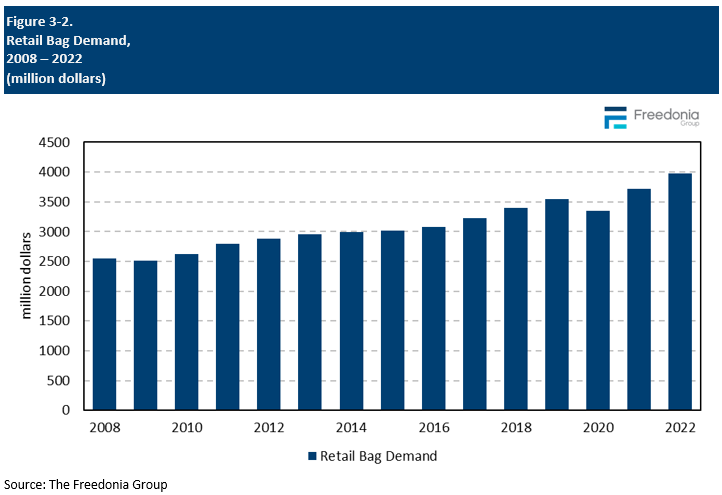Click the 500 y-axis label
722x495 pixels.
[58, 380]
